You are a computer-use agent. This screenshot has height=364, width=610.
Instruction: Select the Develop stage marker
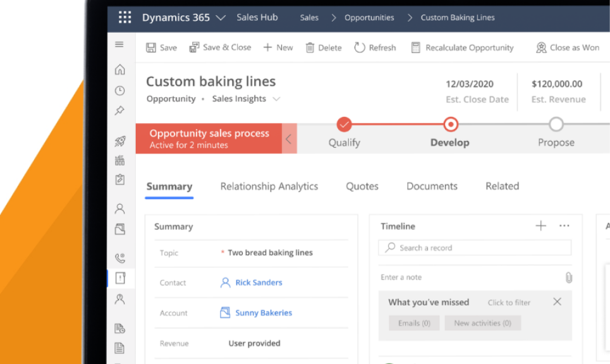451,124
